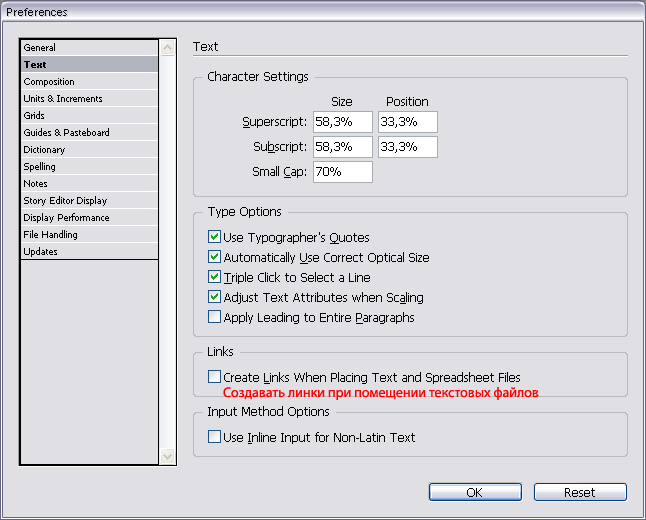Open Units & Increments preferences
This screenshot has height=520, width=646.
89,98
